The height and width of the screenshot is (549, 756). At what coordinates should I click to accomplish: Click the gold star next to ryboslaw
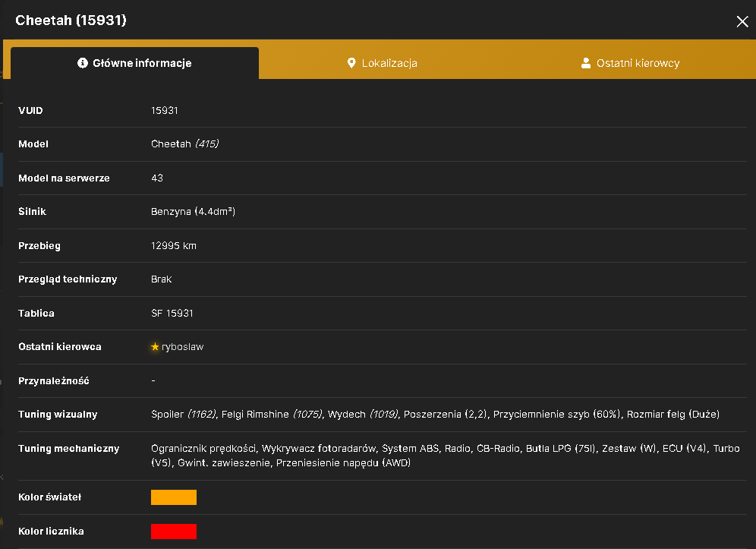click(x=155, y=346)
